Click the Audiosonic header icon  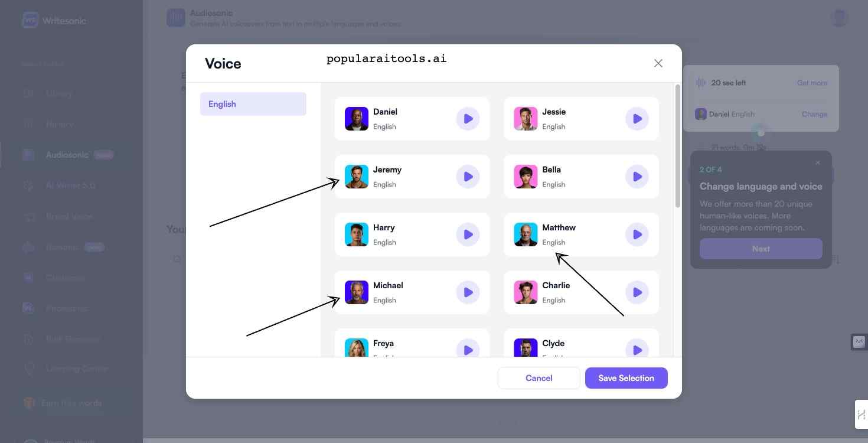[x=175, y=18]
